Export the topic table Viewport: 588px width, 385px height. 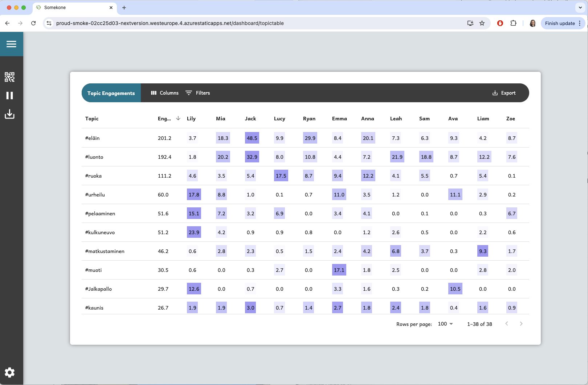pos(504,93)
